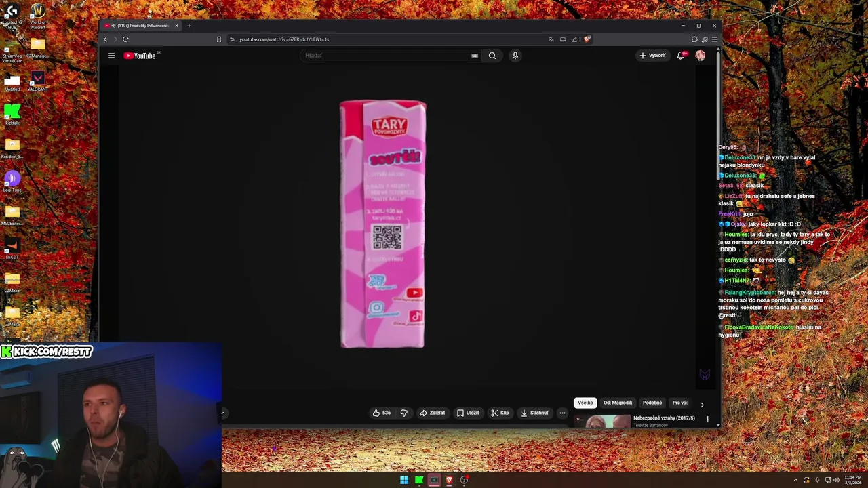This screenshot has height=488, width=868.
Task: Show hidden system tray icons chevron
Action: [796, 480]
